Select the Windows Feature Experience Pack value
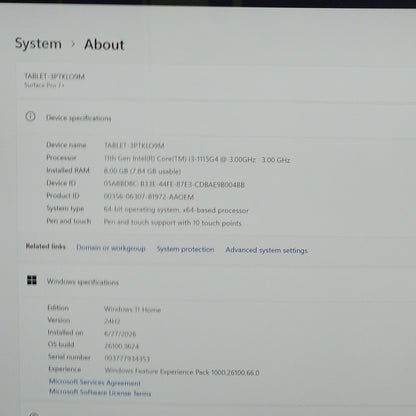 coord(182,371)
